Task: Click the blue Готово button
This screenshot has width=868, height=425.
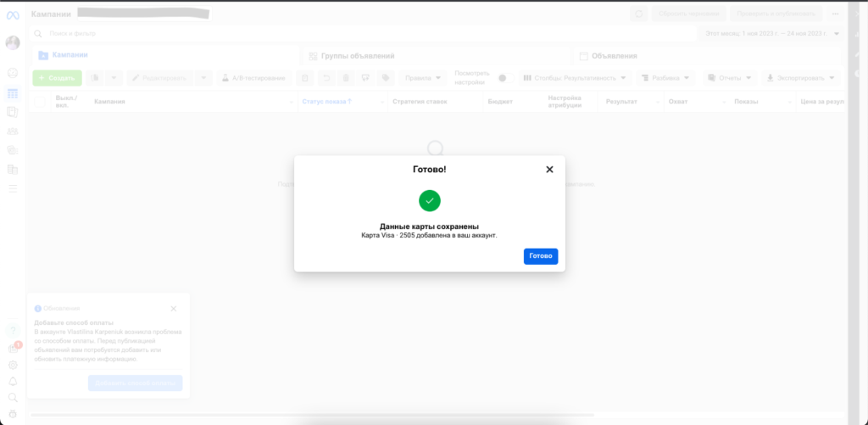Action: pos(540,256)
